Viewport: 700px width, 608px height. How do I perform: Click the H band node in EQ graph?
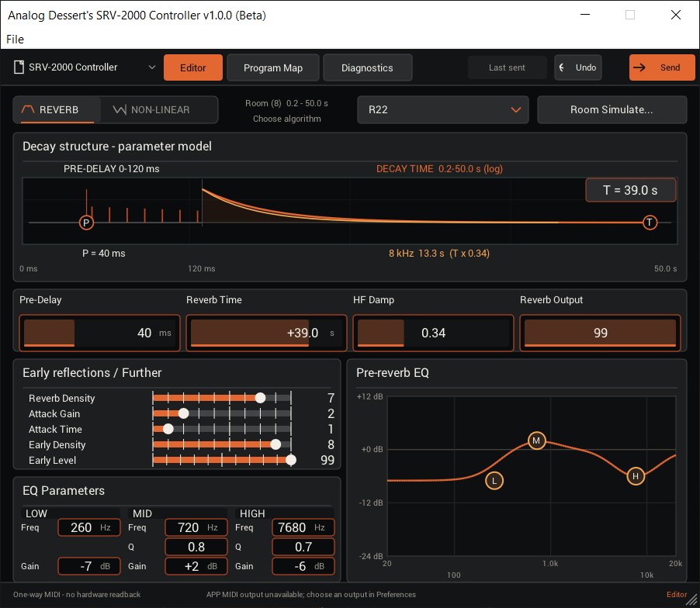(636, 476)
